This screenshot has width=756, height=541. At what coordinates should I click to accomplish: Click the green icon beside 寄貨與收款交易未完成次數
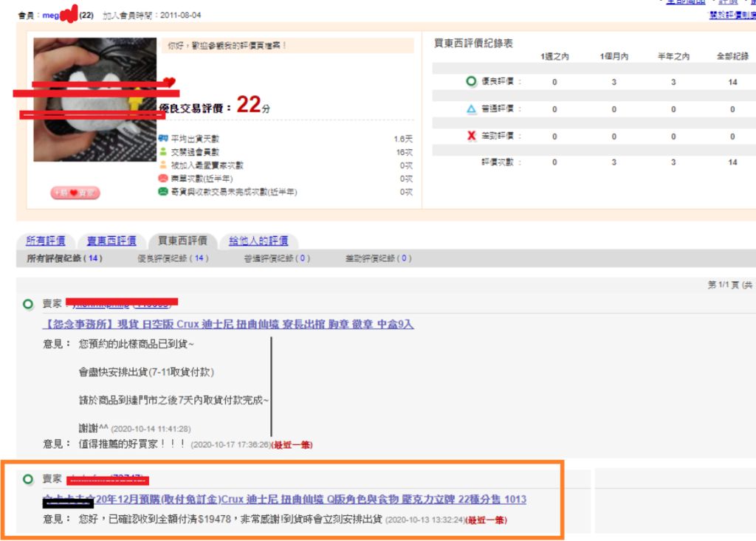tap(163, 191)
